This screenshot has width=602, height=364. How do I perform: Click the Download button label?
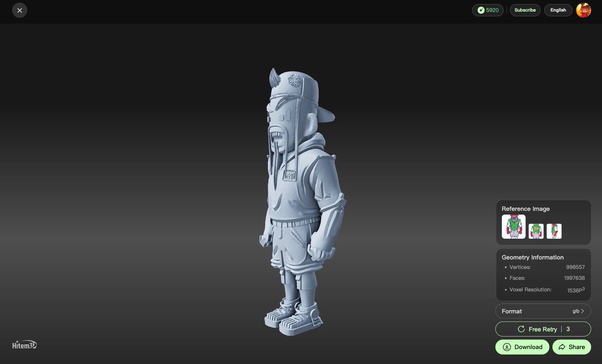pos(528,347)
